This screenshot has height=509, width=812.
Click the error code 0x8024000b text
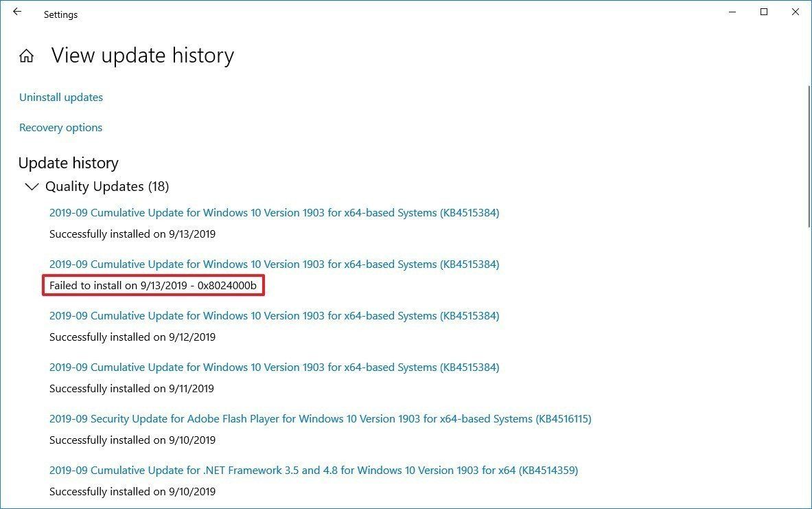pyautogui.click(x=154, y=285)
